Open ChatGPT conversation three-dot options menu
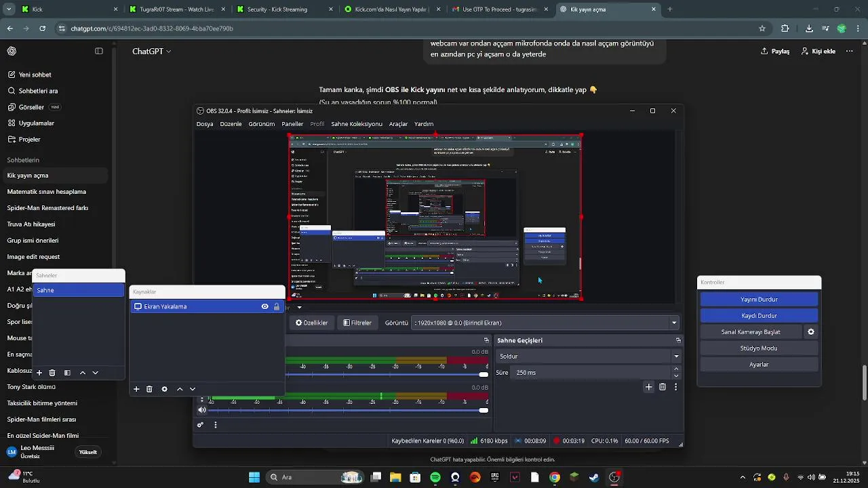Image resolution: width=868 pixels, height=488 pixels. 849,52
